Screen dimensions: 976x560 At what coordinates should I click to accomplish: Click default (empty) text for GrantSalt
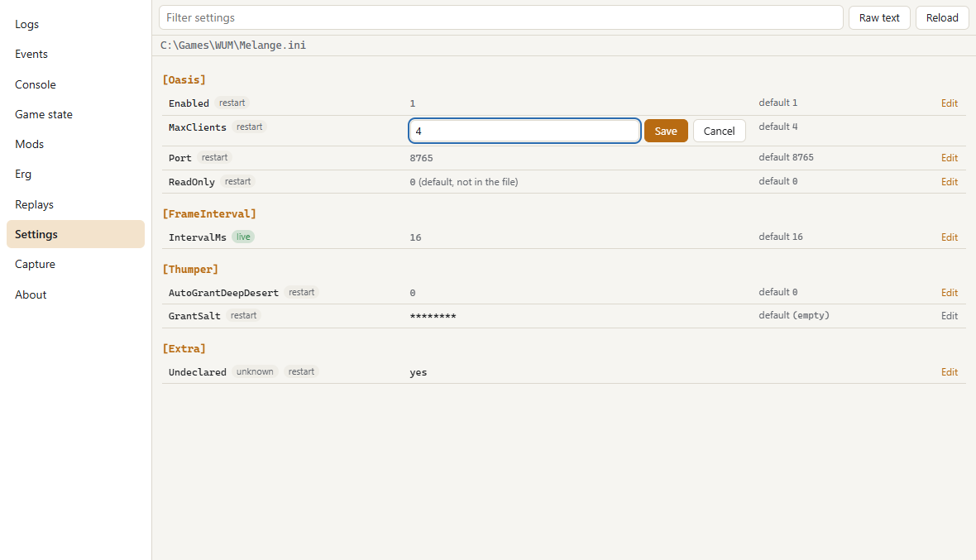(794, 315)
